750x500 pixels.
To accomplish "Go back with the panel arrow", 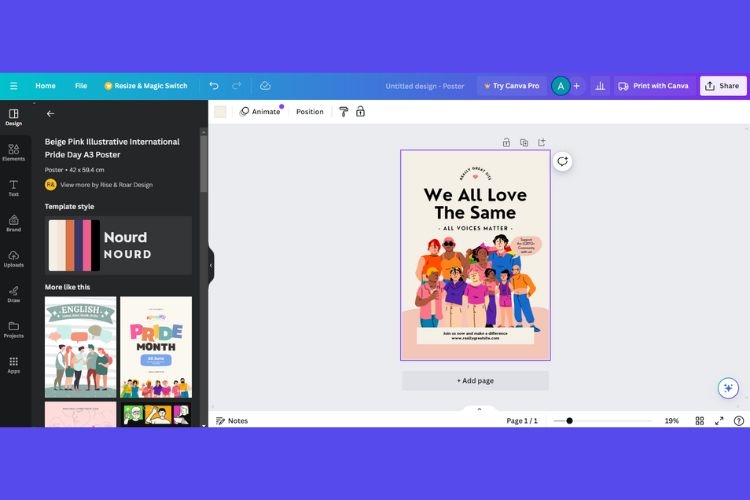I will click(50, 114).
